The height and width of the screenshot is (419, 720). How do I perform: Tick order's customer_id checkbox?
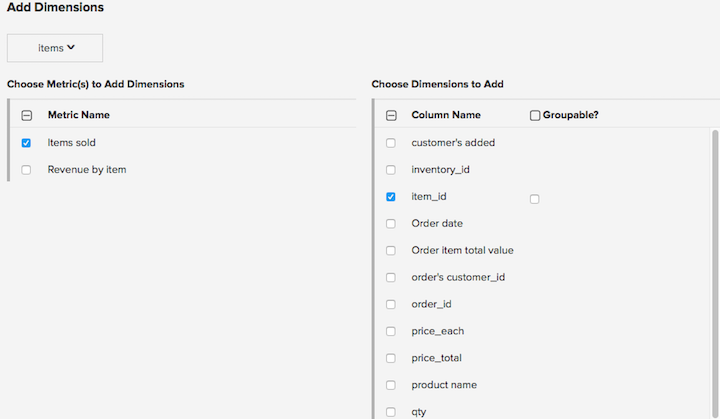coord(391,278)
